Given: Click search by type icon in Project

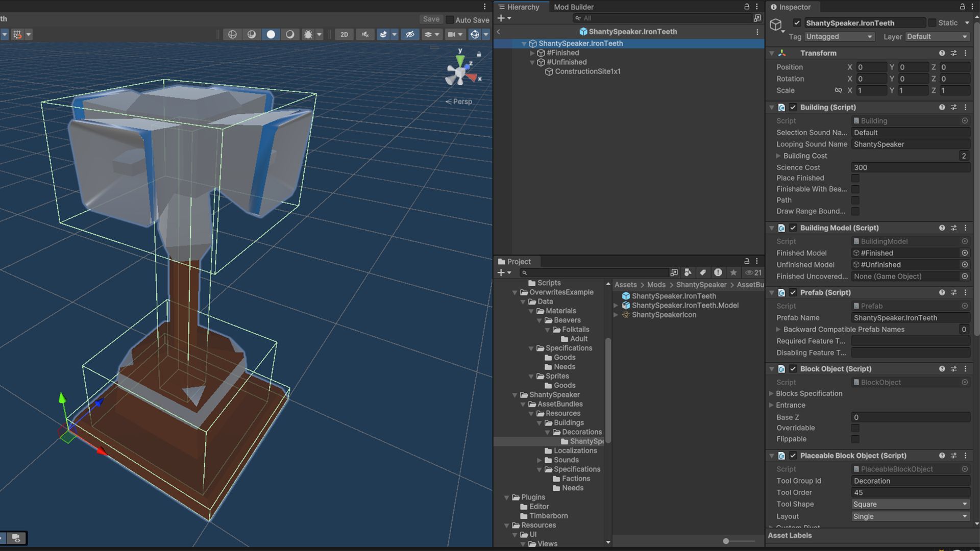Looking at the screenshot, I should (688, 272).
